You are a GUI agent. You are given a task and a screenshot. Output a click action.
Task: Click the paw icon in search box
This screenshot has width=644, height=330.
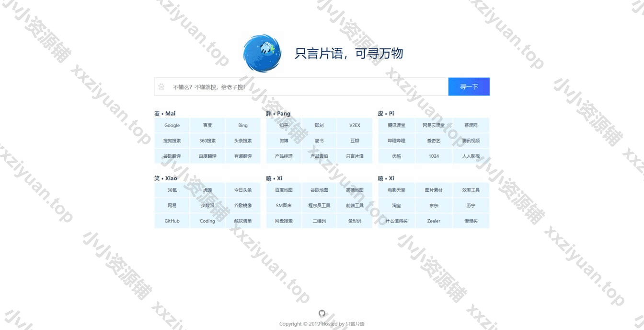161,87
